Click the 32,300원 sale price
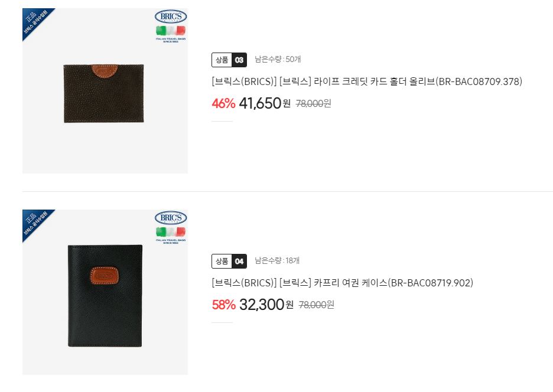The image size is (553, 392). click(266, 305)
